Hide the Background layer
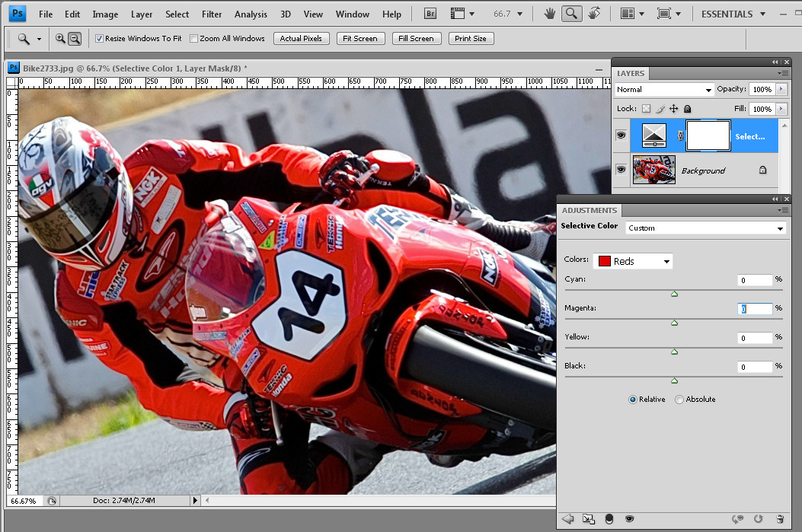The width and height of the screenshot is (802, 532). (x=621, y=169)
